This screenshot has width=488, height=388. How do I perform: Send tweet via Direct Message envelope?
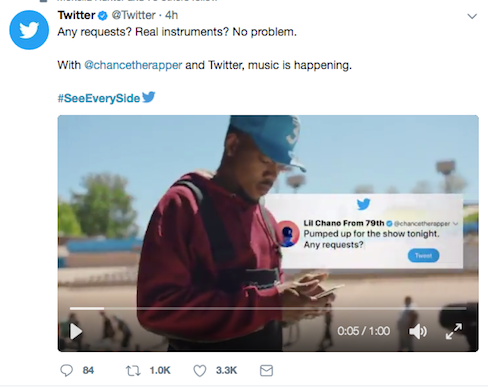tap(266, 371)
